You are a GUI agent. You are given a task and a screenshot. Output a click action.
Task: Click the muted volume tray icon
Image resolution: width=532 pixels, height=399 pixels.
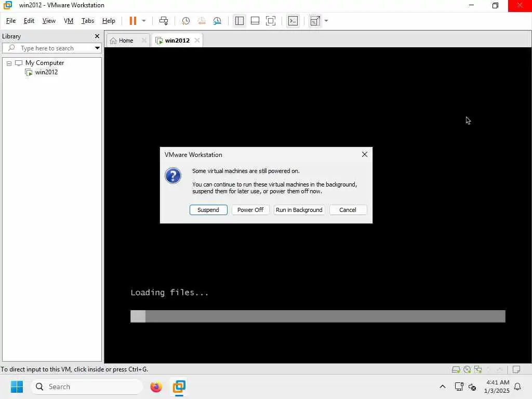[472, 387]
